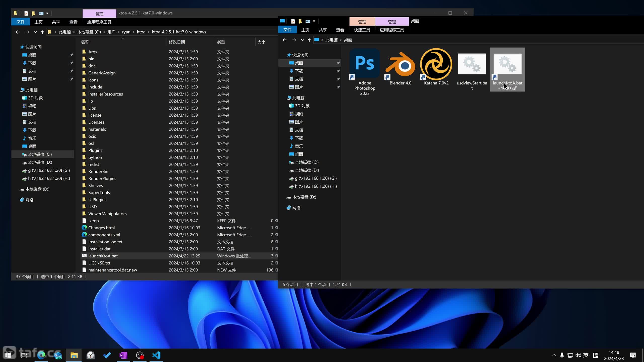Switch to 查看 tab in 桌面 window

click(x=340, y=30)
